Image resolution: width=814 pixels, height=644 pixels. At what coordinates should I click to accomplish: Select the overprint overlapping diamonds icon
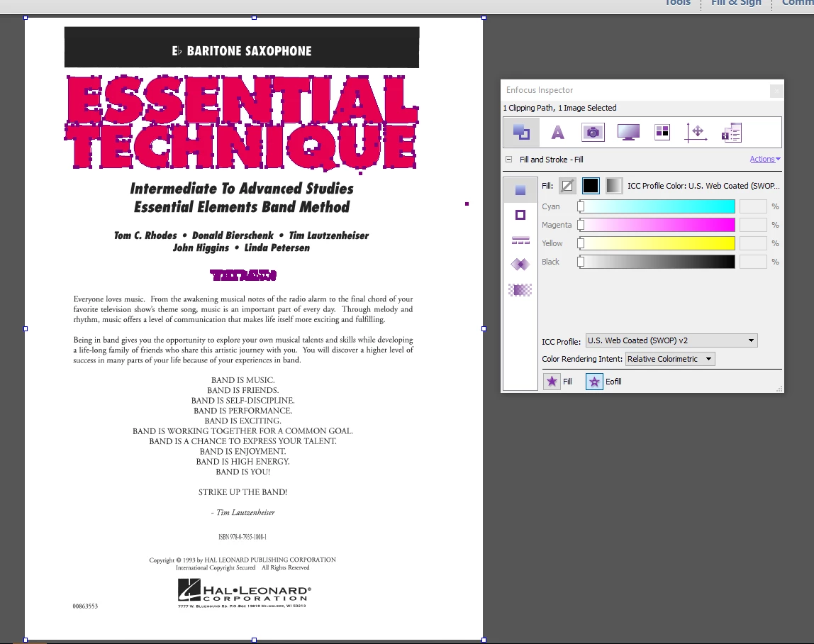pos(520,265)
